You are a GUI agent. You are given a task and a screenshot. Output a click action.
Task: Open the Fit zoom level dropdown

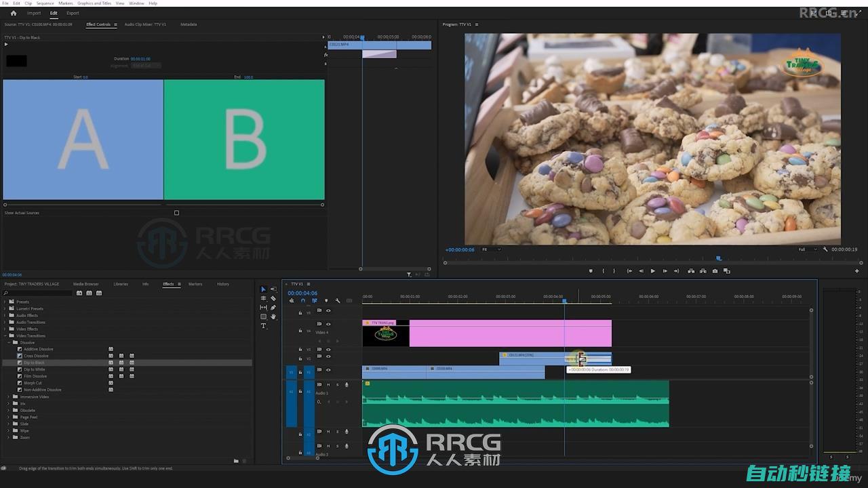point(491,249)
